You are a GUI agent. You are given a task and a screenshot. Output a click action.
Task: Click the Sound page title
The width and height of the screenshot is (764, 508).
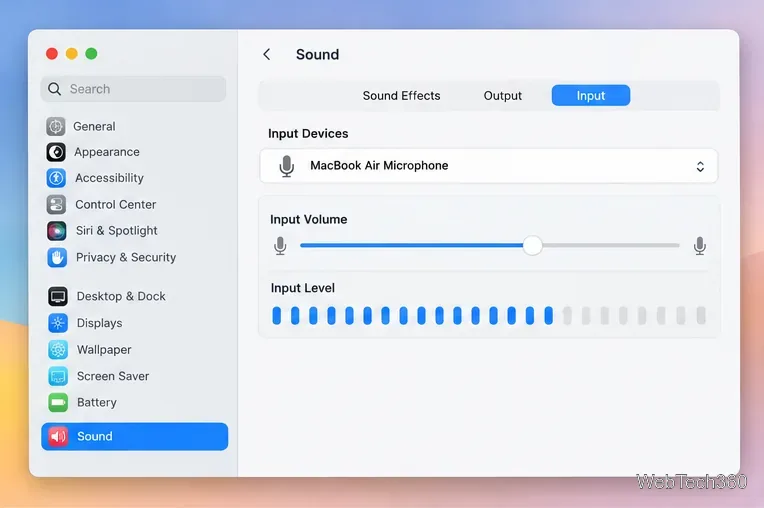317,54
